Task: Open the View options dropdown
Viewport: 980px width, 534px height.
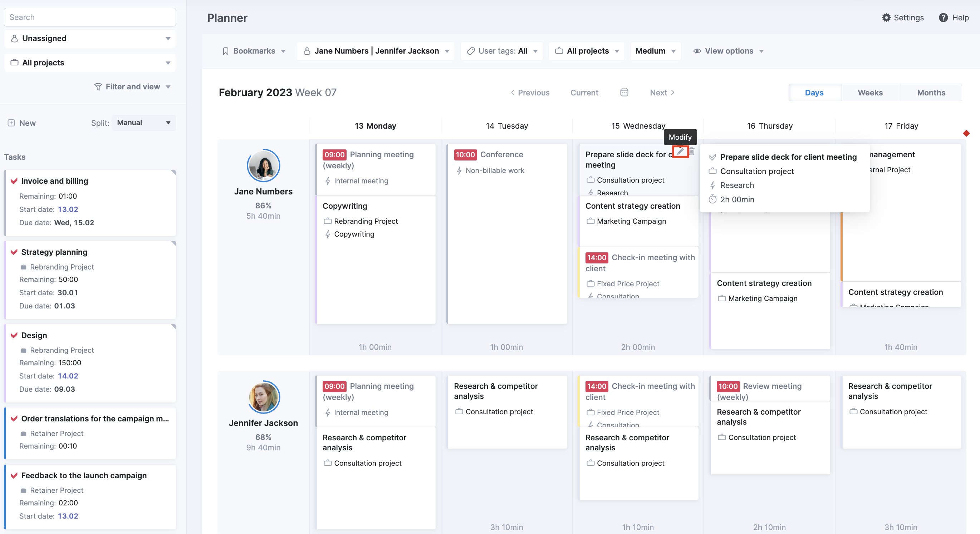Action: (x=728, y=51)
